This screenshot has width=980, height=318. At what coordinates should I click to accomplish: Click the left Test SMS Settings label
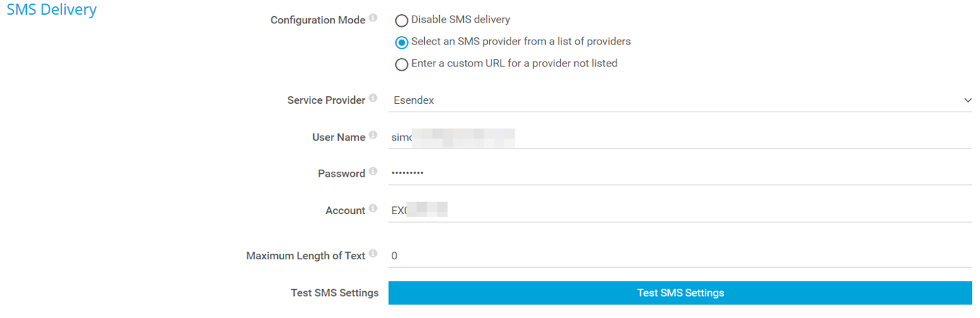[334, 293]
